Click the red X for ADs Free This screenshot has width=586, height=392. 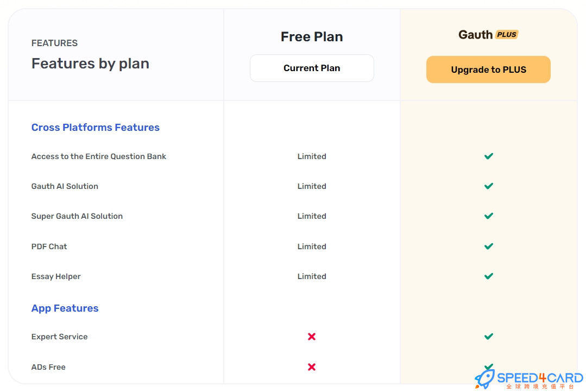point(312,367)
